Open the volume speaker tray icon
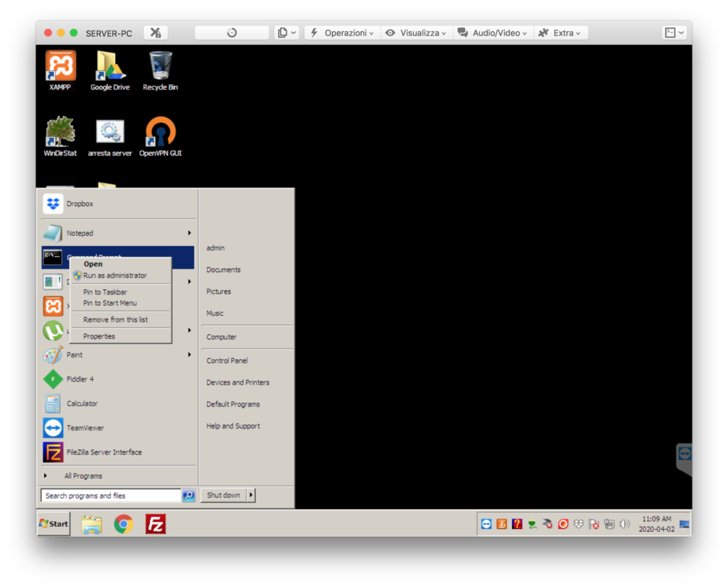728x588 pixels. tap(624, 525)
